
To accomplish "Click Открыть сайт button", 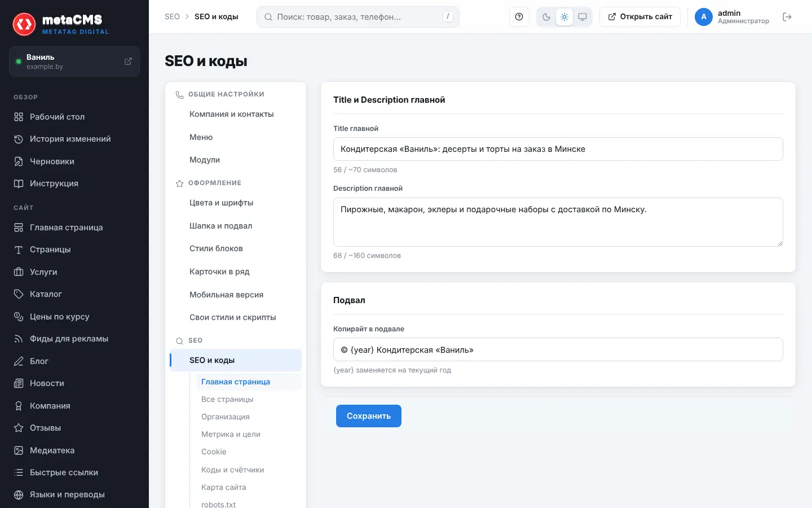I will point(640,17).
